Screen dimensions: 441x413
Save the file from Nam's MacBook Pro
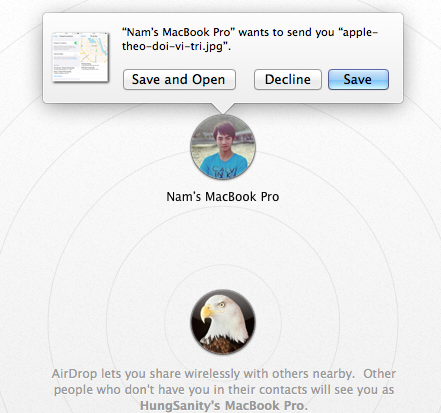[x=358, y=80]
